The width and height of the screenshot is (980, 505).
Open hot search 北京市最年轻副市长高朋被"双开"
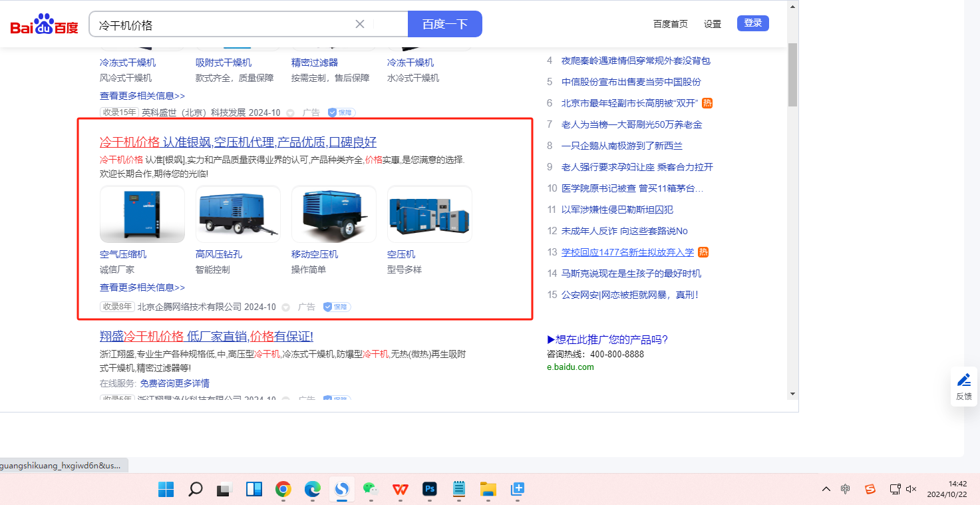pyautogui.click(x=629, y=103)
